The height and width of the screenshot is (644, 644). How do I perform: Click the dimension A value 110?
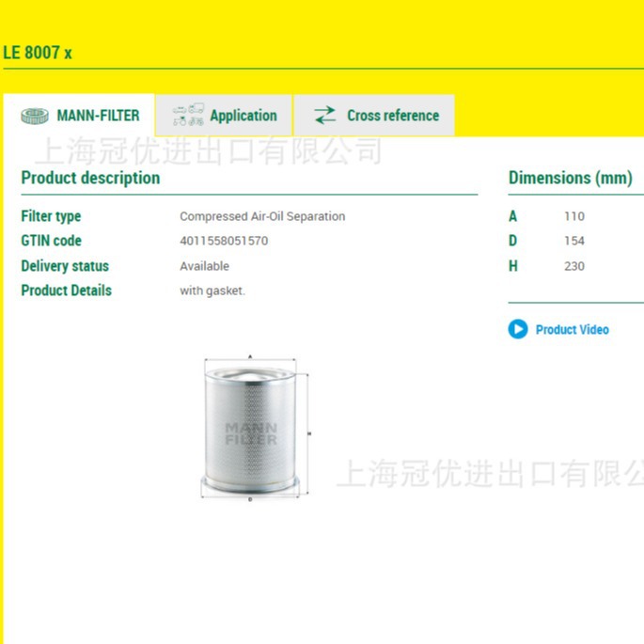(x=574, y=216)
